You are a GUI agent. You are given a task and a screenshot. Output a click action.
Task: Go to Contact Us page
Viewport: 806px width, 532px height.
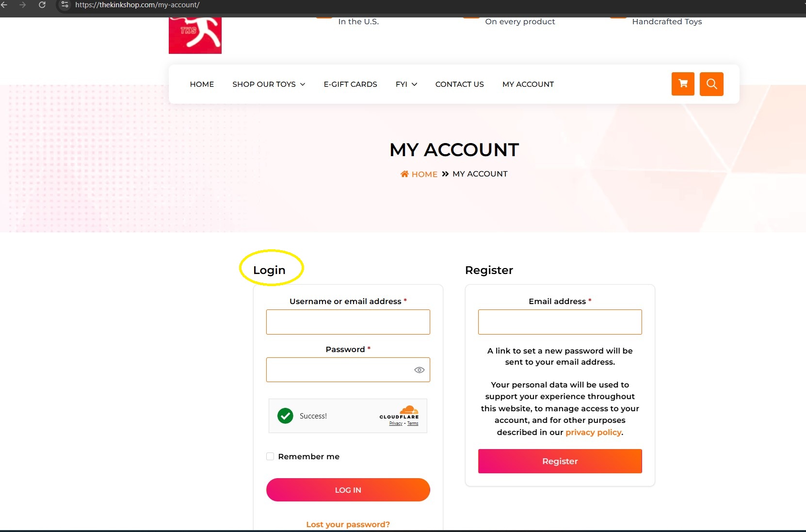pyautogui.click(x=460, y=84)
